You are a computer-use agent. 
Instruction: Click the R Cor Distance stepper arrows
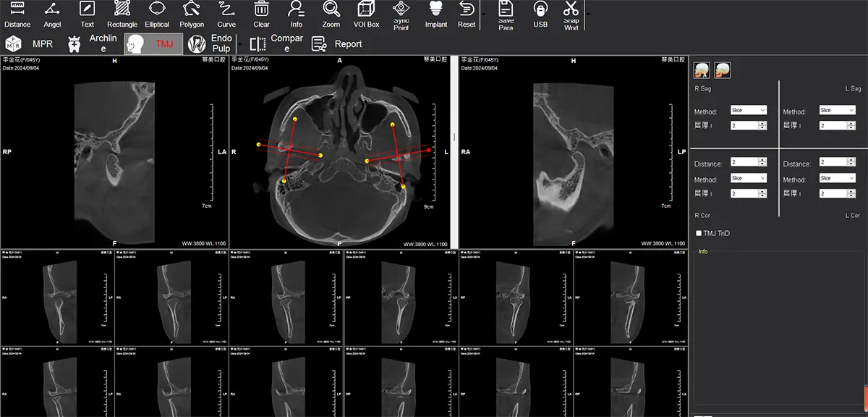click(x=762, y=162)
